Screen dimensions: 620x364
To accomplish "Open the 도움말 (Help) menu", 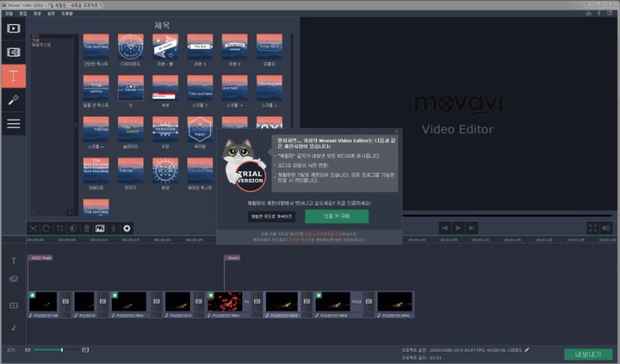I will 67,13.
